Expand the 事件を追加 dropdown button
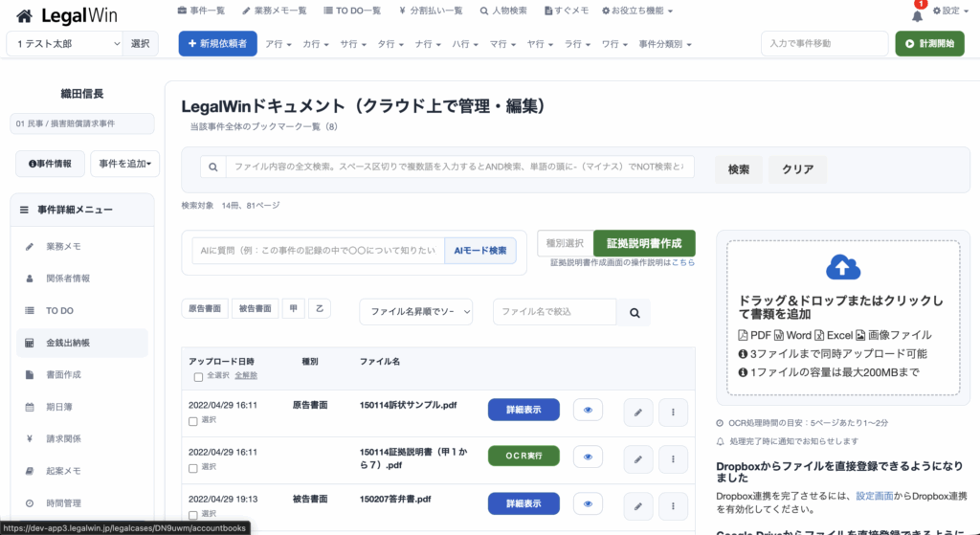The width and height of the screenshot is (980, 535). (124, 164)
